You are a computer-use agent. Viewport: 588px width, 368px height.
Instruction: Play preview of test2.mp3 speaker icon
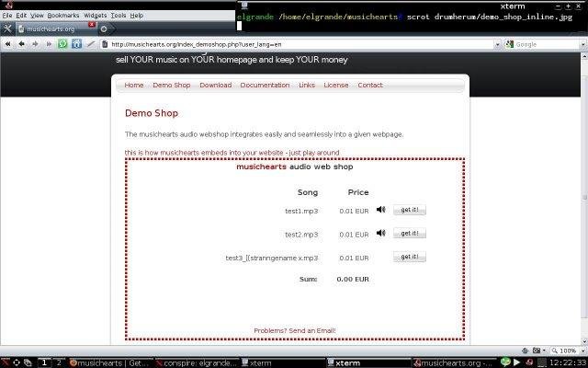[x=381, y=233]
